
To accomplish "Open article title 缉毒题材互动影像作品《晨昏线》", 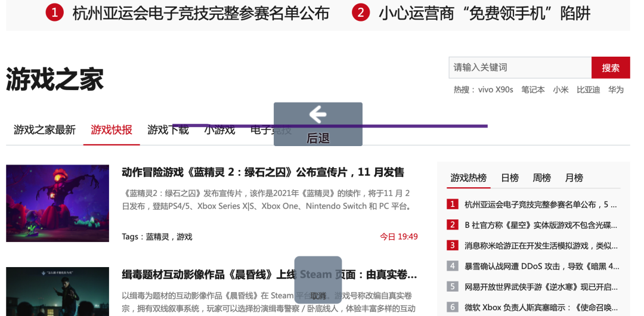I will click(270, 274).
